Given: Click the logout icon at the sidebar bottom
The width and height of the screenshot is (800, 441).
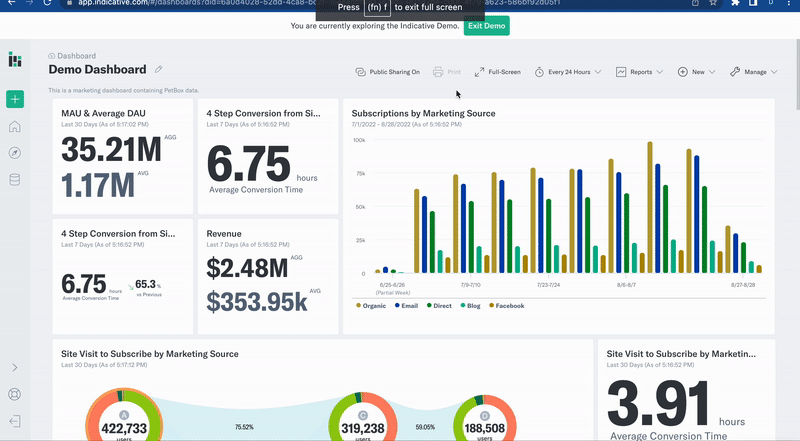Looking at the screenshot, I should [x=15, y=421].
